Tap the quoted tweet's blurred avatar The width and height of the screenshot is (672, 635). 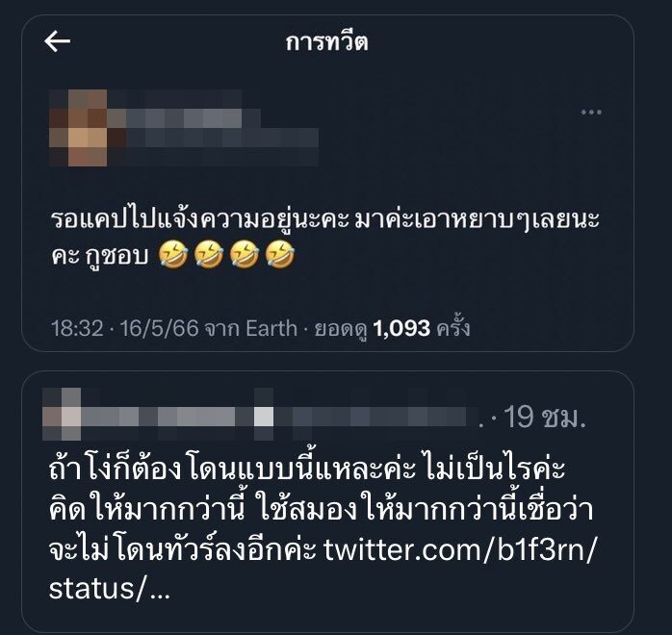[62, 414]
